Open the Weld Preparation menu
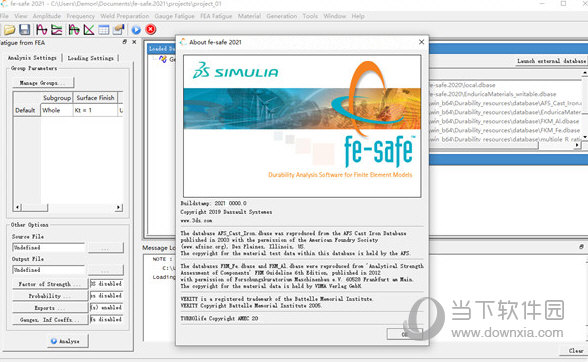Viewport: 588px width, 362px height. click(x=124, y=16)
